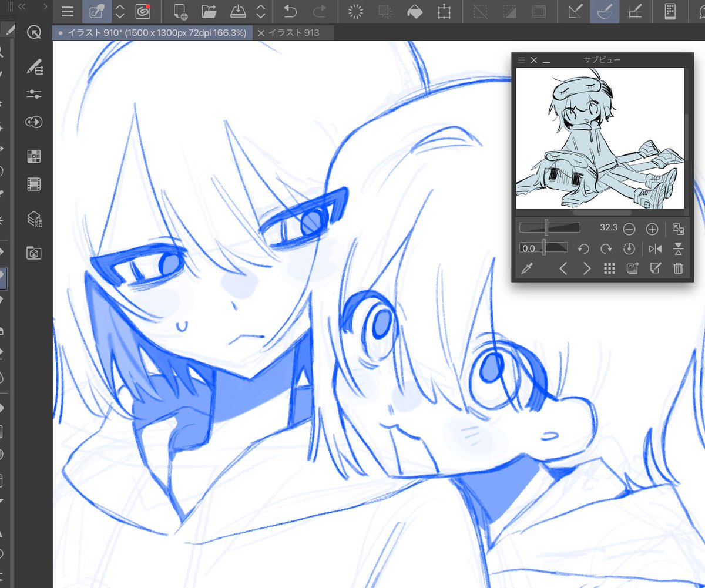Delete current image from Sub View
This screenshot has height=588, width=705.
click(678, 269)
